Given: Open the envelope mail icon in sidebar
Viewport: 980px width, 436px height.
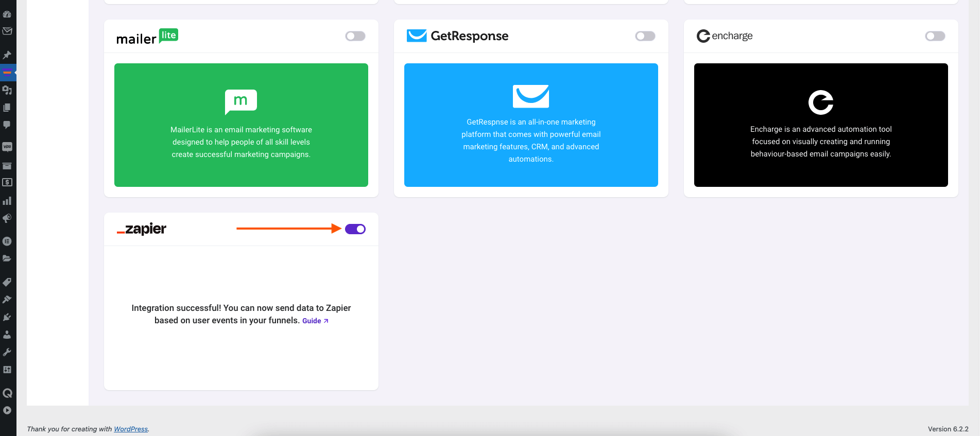Looking at the screenshot, I should coord(7,31).
